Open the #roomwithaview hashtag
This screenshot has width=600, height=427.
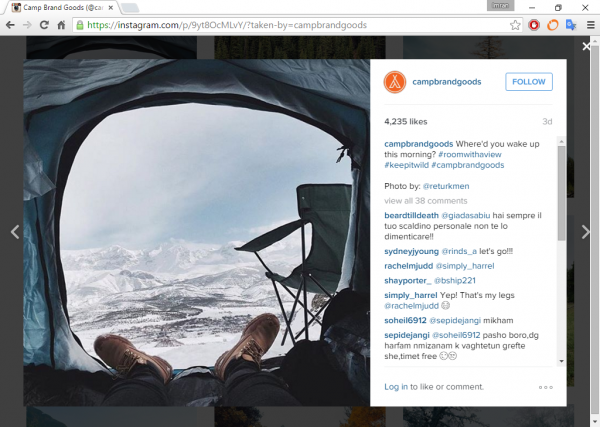(470, 155)
